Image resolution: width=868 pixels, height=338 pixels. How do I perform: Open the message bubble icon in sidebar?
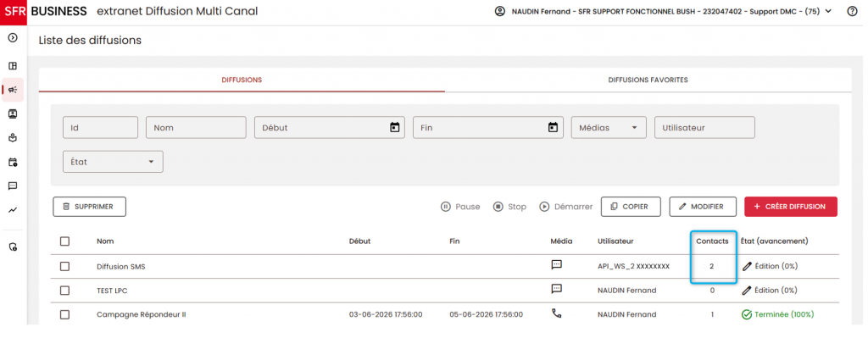pos(13,186)
